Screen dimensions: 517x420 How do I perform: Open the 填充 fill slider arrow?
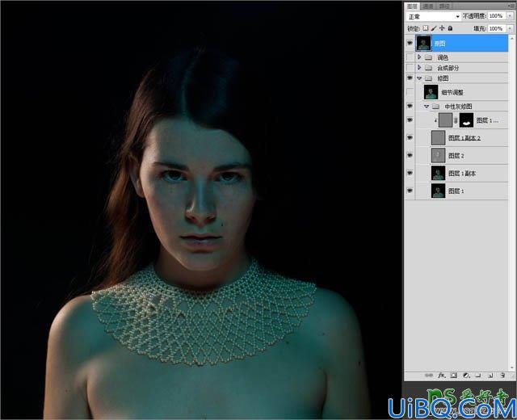(x=510, y=29)
